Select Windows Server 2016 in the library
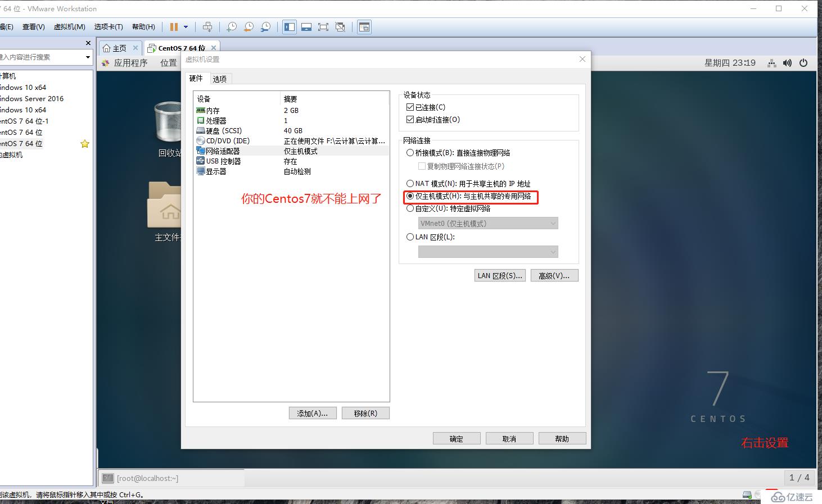 (32, 98)
